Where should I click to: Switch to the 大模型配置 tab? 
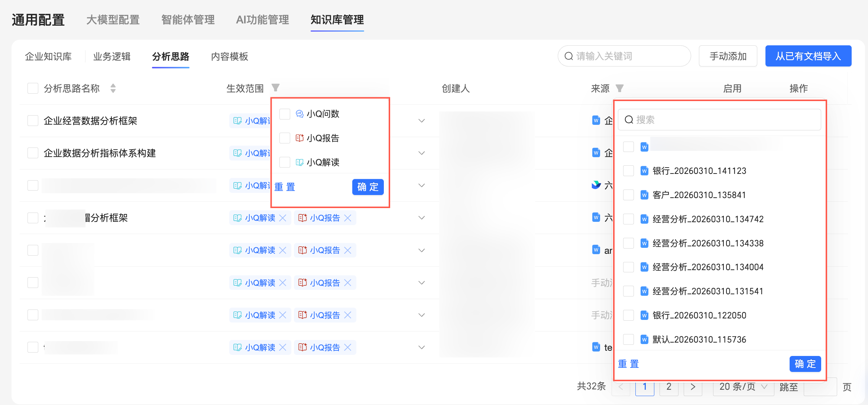pyautogui.click(x=113, y=20)
